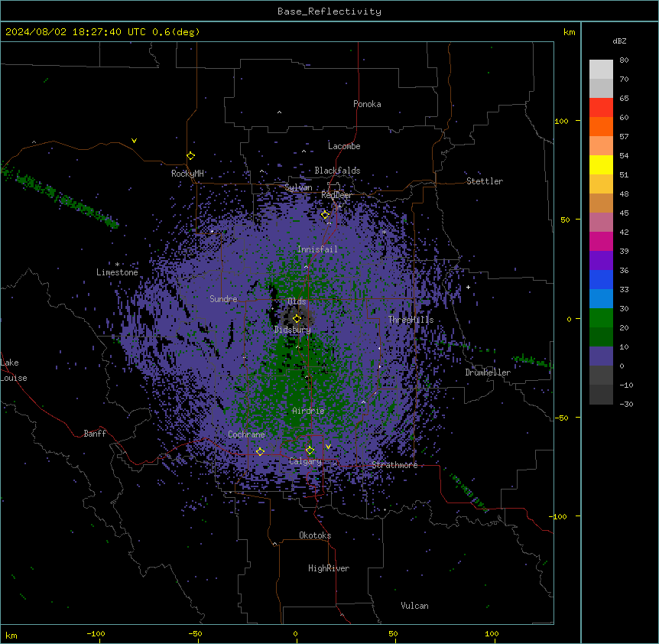Click the yellow 54 dBZ legend swatch
The image size is (659, 644).
click(601, 164)
